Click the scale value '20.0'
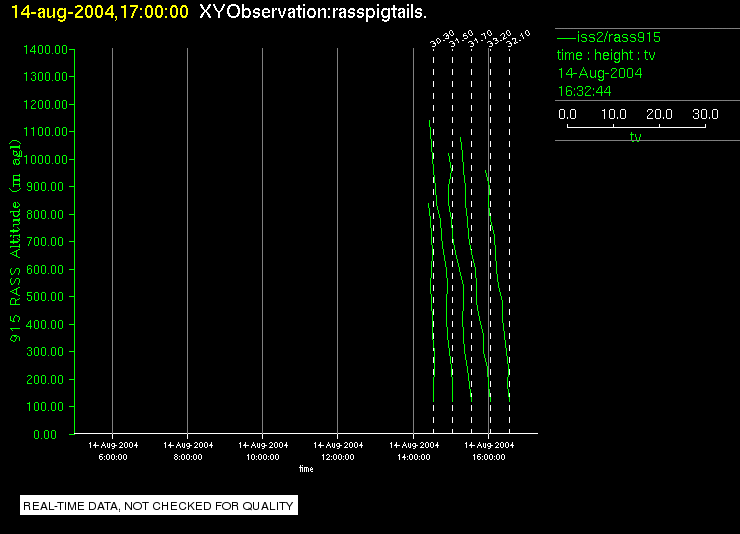 pyautogui.click(x=659, y=114)
